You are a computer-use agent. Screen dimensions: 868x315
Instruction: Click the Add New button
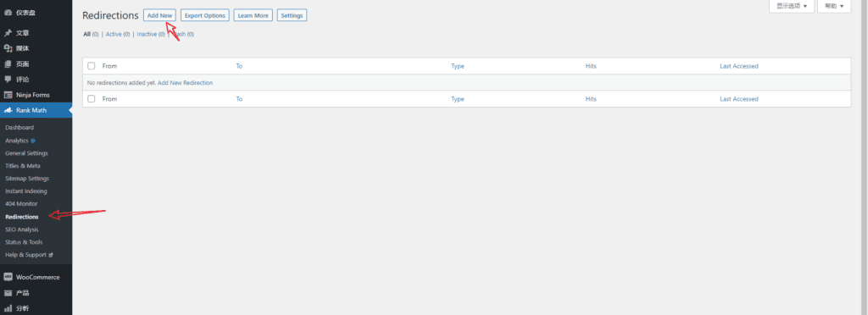[x=159, y=15]
